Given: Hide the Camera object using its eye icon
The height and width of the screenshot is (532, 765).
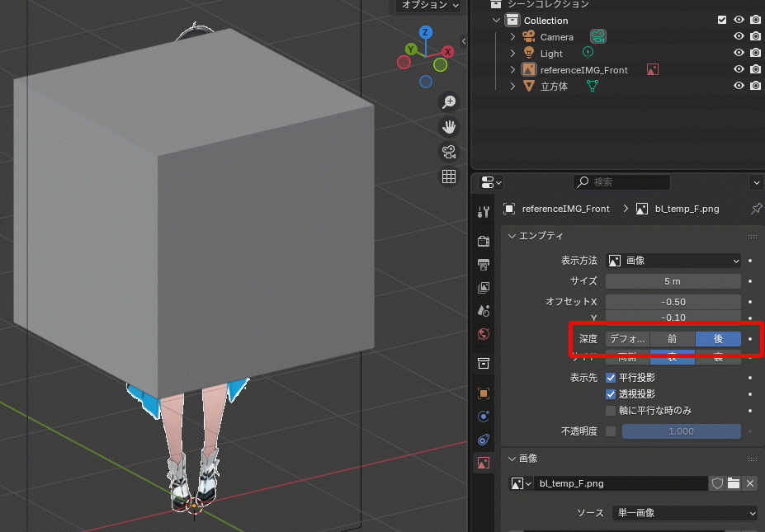Looking at the screenshot, I should [739, 37].
